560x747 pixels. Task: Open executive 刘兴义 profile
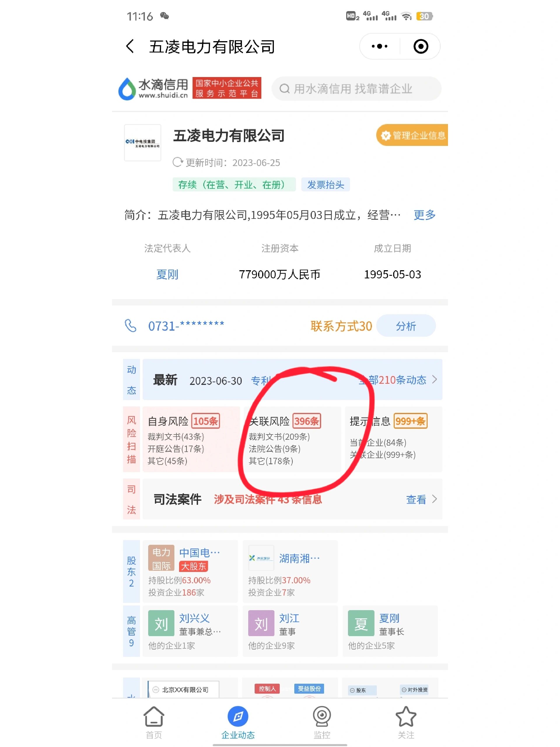[190, 631]
